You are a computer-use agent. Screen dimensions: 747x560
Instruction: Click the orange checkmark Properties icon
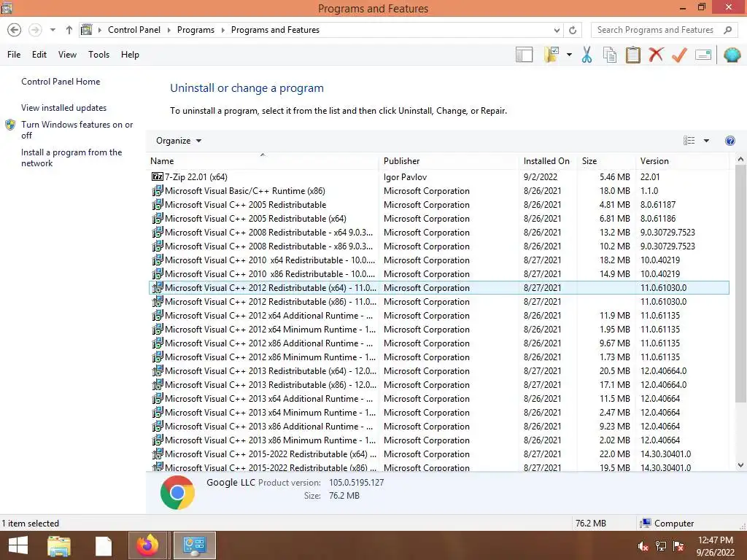(679, 55)
